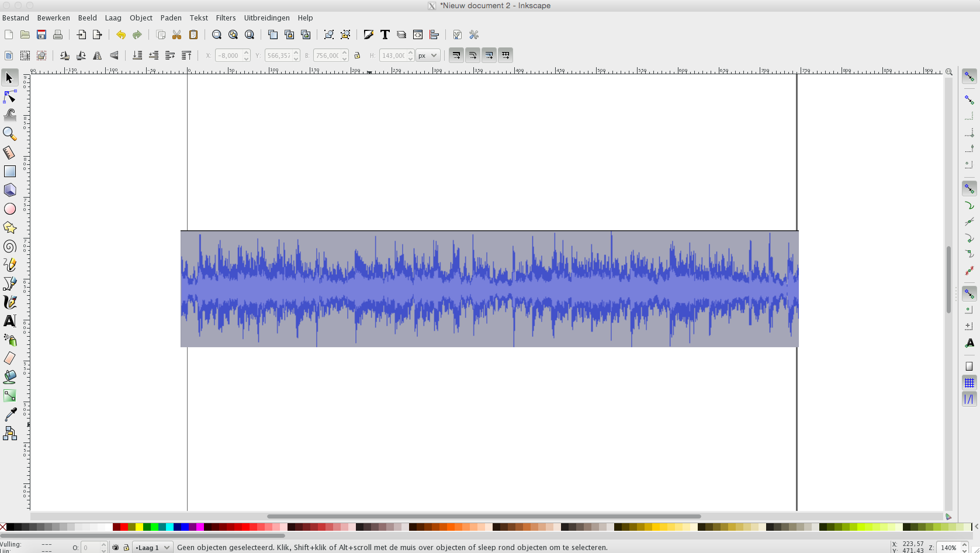
Task: Select the Spiral tool
Action: [x=9, y=246]
